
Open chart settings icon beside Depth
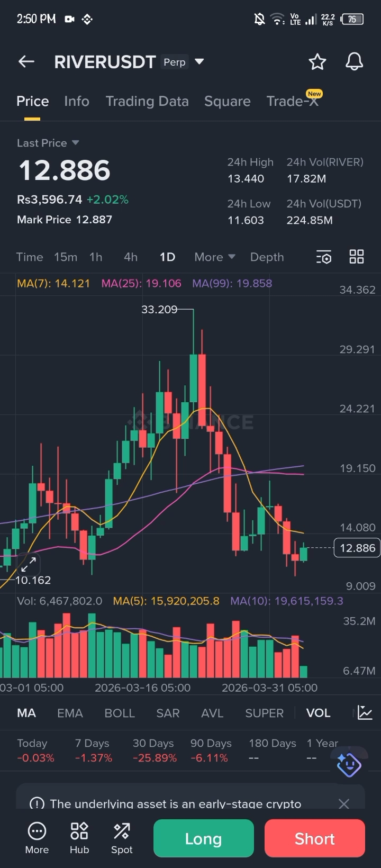click(324, 257)
